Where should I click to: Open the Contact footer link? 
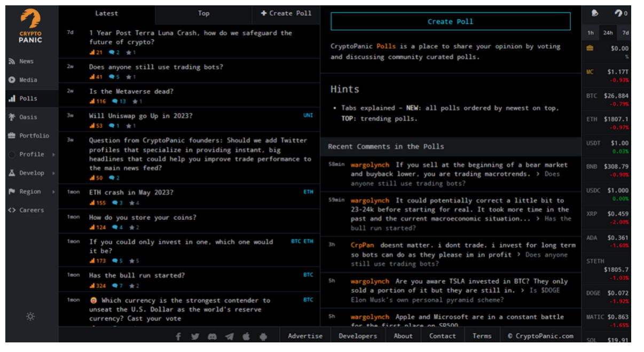coord(443,336)
